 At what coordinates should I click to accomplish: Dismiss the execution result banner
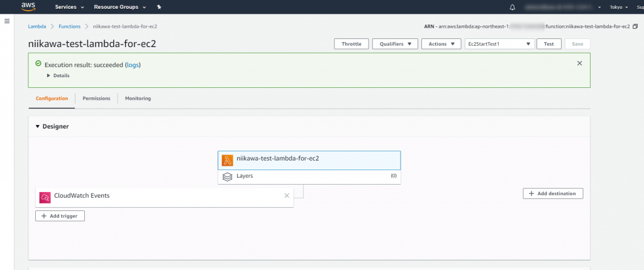pos(579,63)
